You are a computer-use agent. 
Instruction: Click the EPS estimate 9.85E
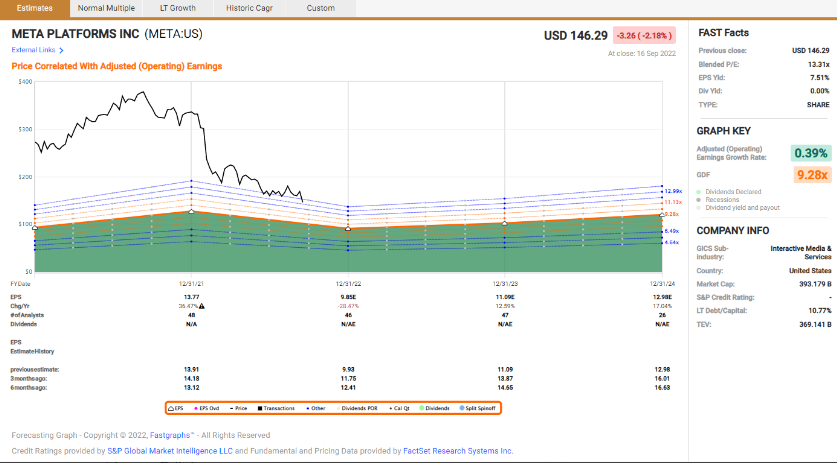(348, 297)
